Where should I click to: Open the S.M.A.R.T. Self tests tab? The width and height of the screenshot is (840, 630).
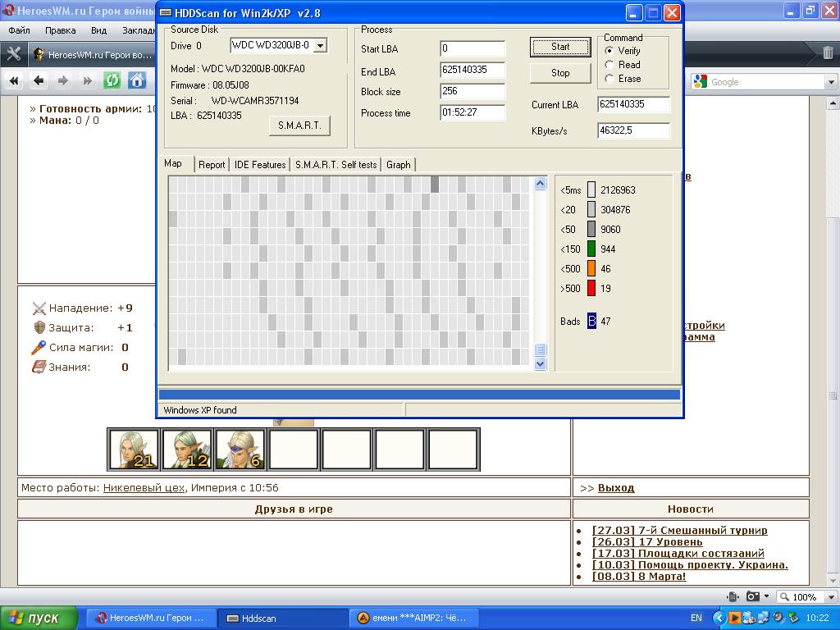(x=336, y=165)
